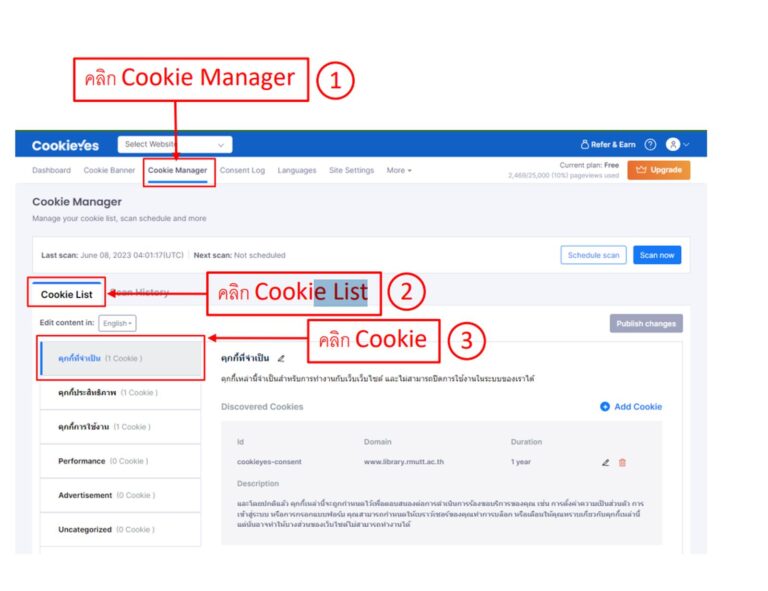The image size is (768, 591).
Task: Click the Schedule scan button
Action: 593,255
